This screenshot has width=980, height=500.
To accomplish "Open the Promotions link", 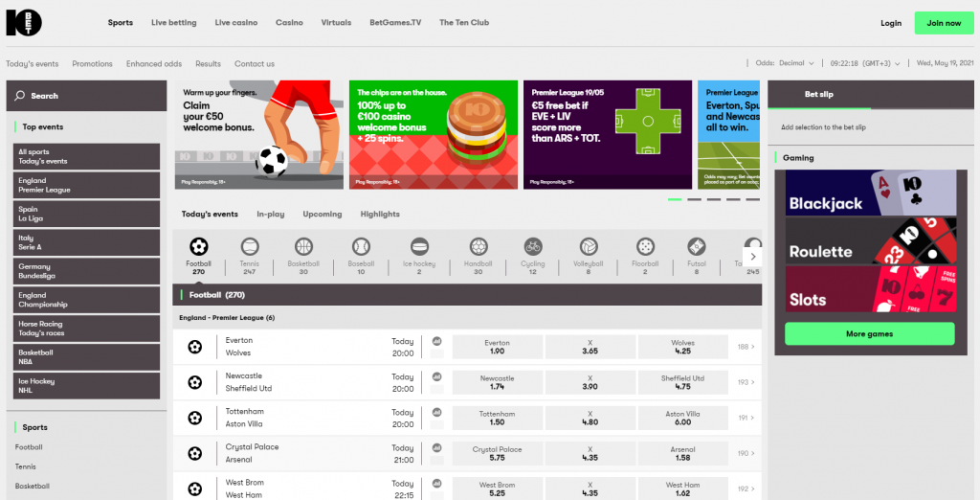I will [93, 64].
